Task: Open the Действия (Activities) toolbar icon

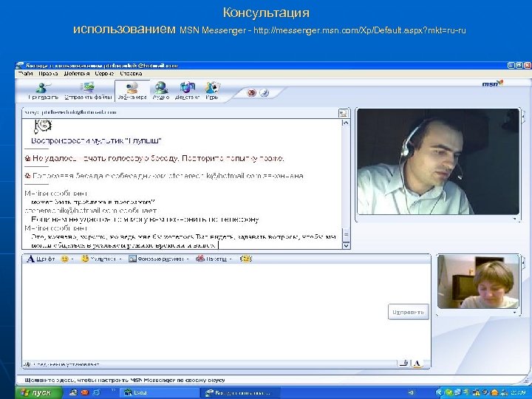Action: [187, 92]
